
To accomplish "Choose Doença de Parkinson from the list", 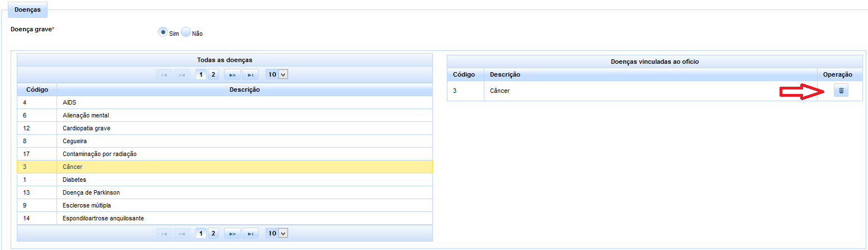I will pyautogui.click(x=224, y=192).
